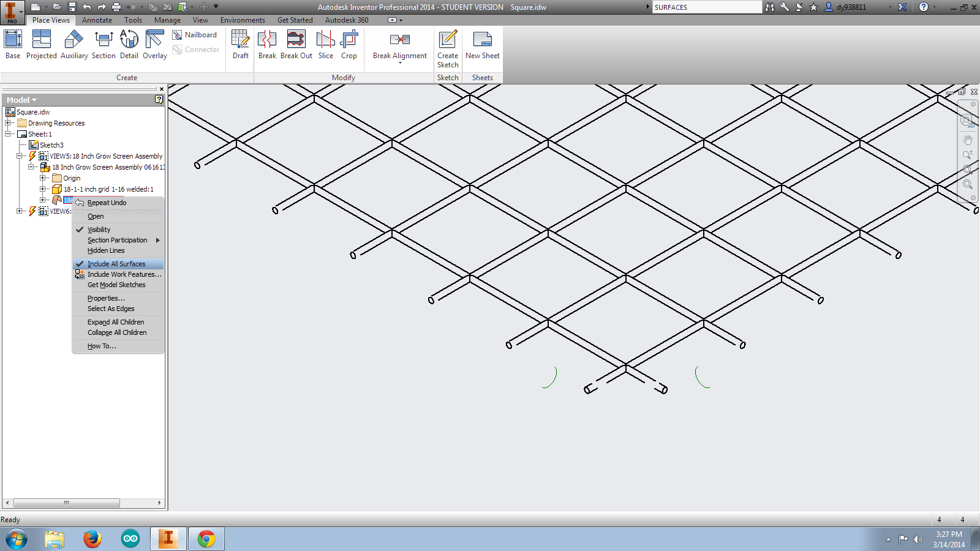Choose Open from the context menu
Image resolution: width=980 pixels, height=551 pixels.
[x=96, y=216]
